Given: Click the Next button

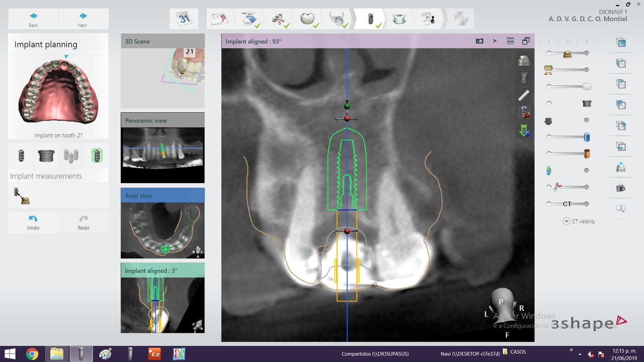Looking at the screenshot, I should coord(83,19).
